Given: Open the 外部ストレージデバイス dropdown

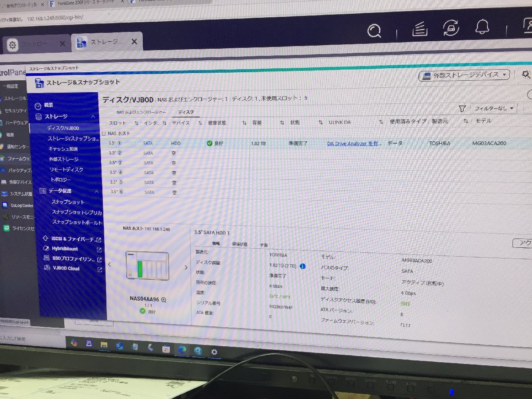Looking at the screenshot, I should coord(464,75).
